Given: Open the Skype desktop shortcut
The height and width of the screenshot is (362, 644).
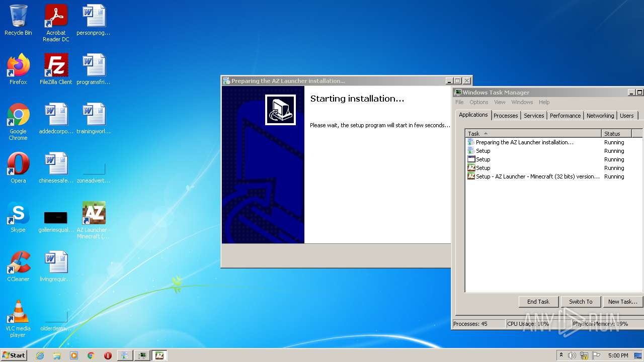Looking at the screenshot, I should coord(18,217).
